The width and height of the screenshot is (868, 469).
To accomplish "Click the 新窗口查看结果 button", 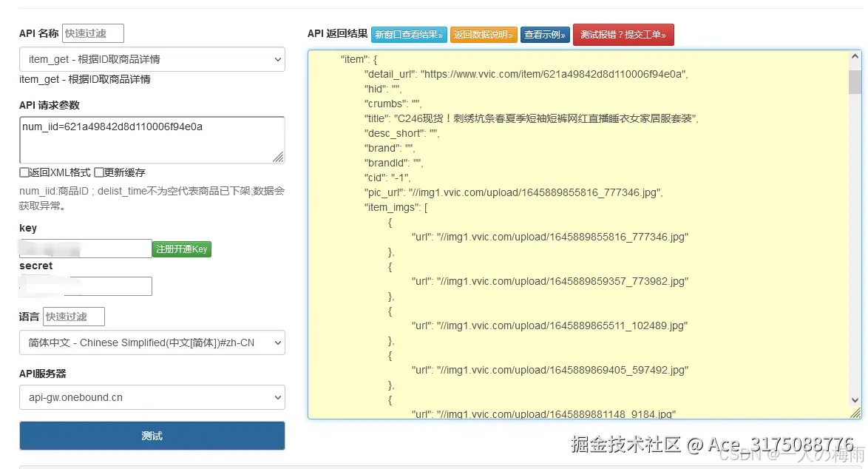I will point(409,34).
